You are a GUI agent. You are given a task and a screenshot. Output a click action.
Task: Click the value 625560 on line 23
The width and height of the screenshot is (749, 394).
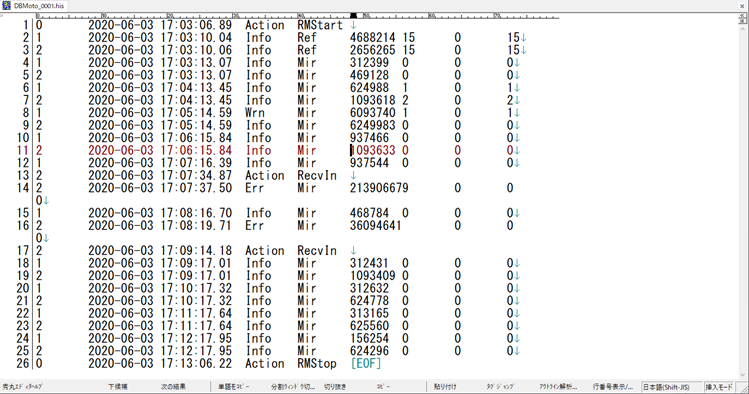tap(369, 326)
